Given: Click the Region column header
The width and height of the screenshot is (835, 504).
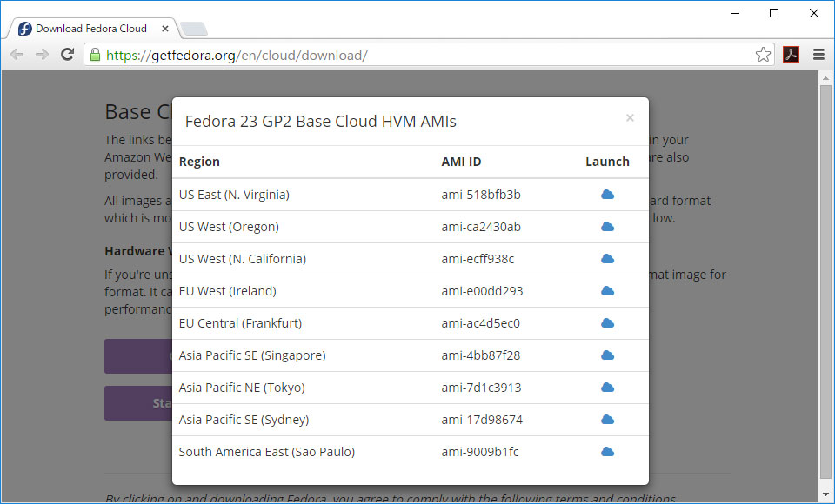Looking at the screenshot, I should pos(199,162).
